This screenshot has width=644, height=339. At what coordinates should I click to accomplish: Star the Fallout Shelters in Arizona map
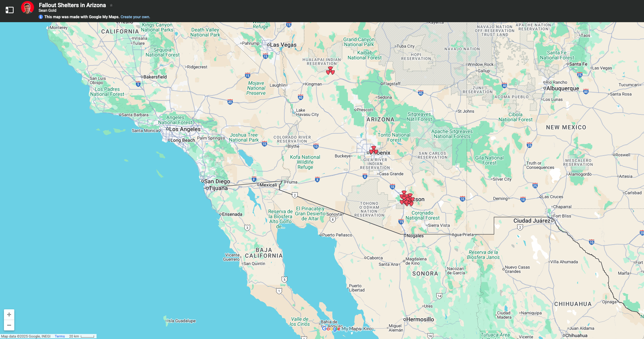pos(111,5)
